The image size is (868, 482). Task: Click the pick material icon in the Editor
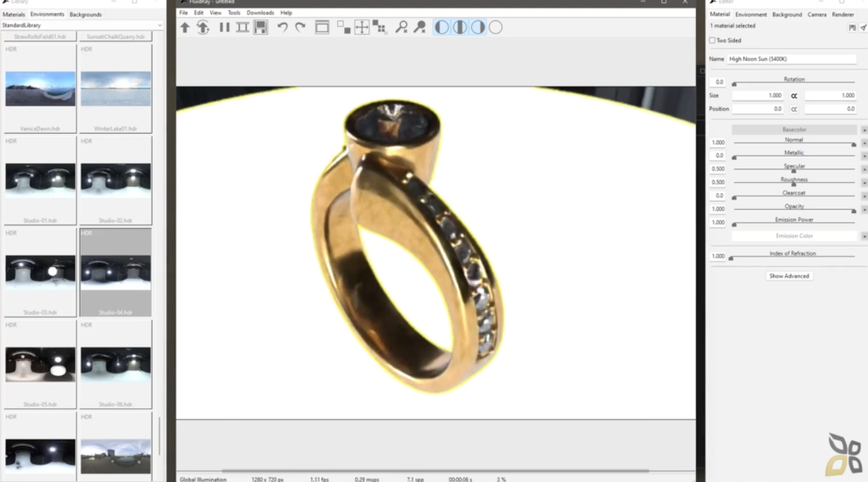click(863, 27)
